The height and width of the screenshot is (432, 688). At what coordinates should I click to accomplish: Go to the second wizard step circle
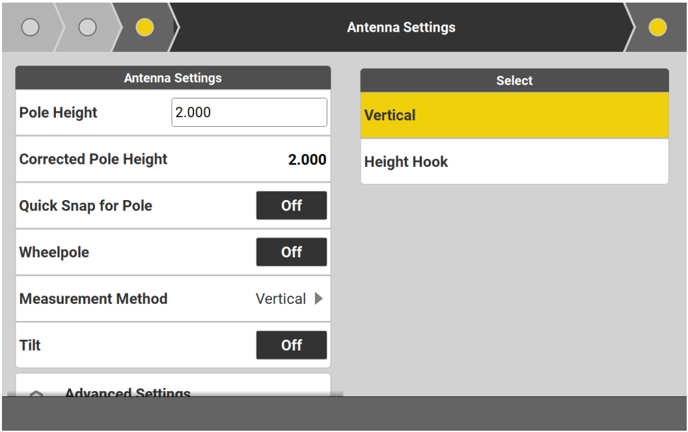[x=87, y=27]
